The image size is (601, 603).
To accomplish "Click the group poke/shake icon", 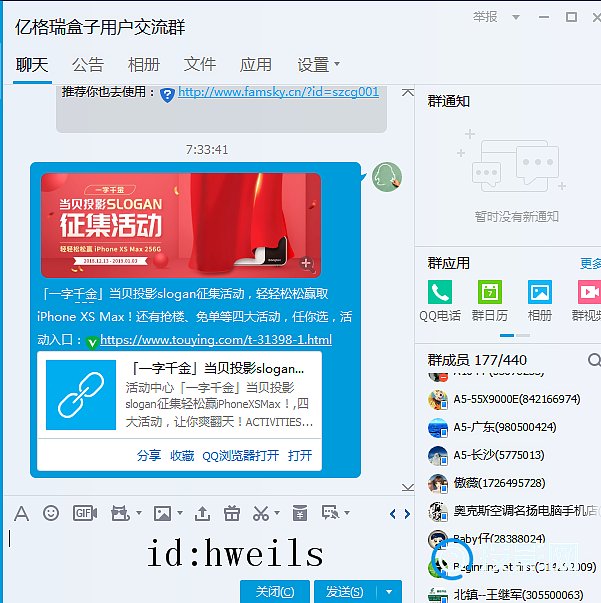I will click(x=120, y=513).
